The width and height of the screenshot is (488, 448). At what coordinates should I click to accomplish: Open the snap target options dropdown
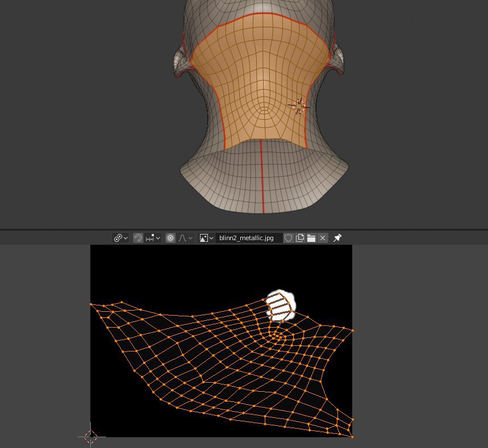pyautogui.click(x=152, y=238)
